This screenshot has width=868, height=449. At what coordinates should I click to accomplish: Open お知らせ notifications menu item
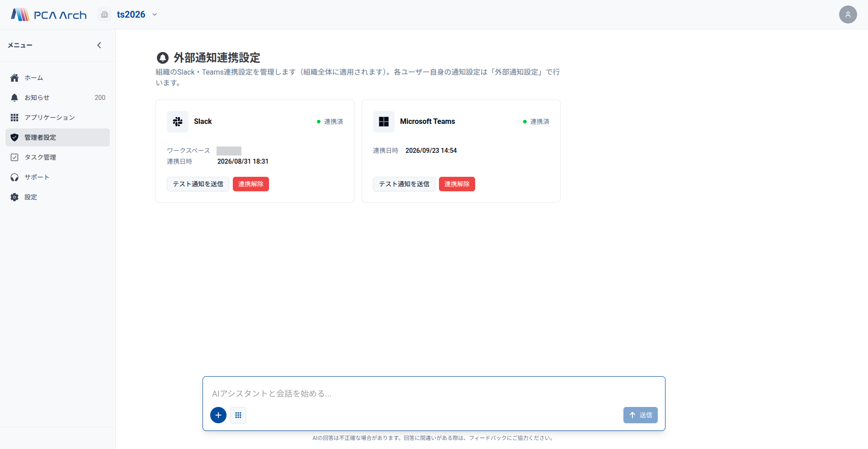57,98
